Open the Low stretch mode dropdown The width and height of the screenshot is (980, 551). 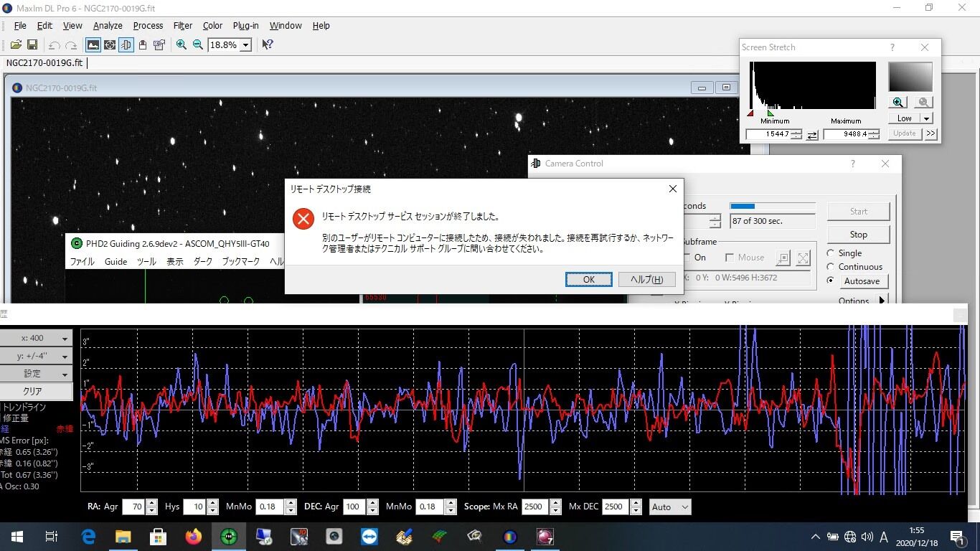click(926, 118)
